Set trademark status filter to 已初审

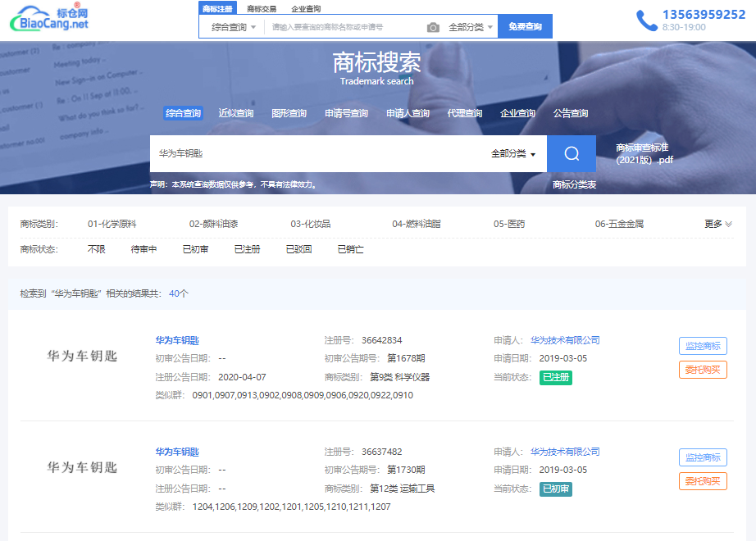195,249
